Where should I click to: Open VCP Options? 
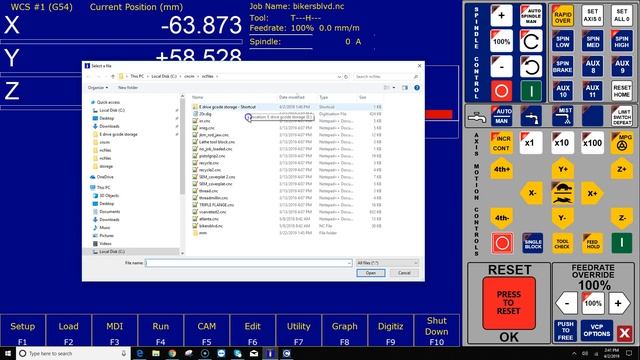597,331
